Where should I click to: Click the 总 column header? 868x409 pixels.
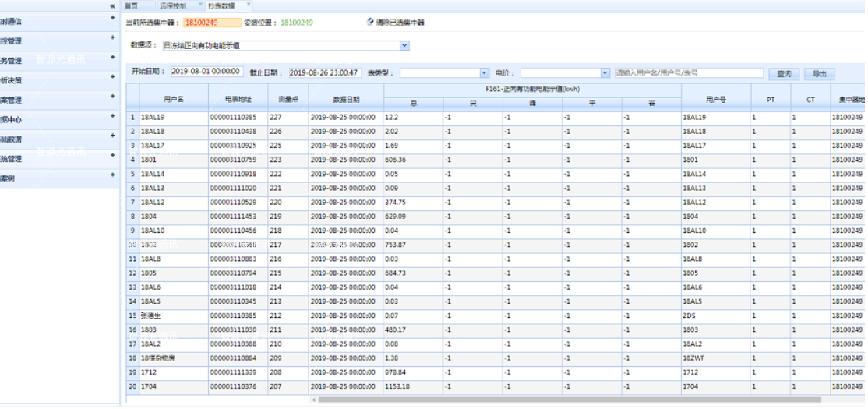(414, 104)
